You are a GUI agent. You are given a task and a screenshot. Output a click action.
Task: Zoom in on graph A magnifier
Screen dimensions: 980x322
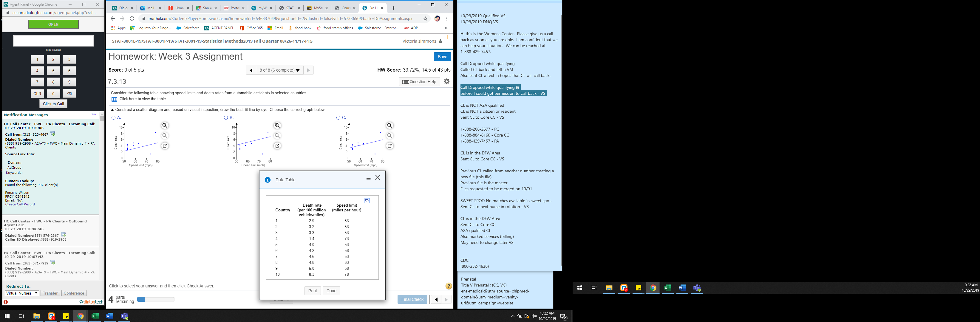click(165, 126)
